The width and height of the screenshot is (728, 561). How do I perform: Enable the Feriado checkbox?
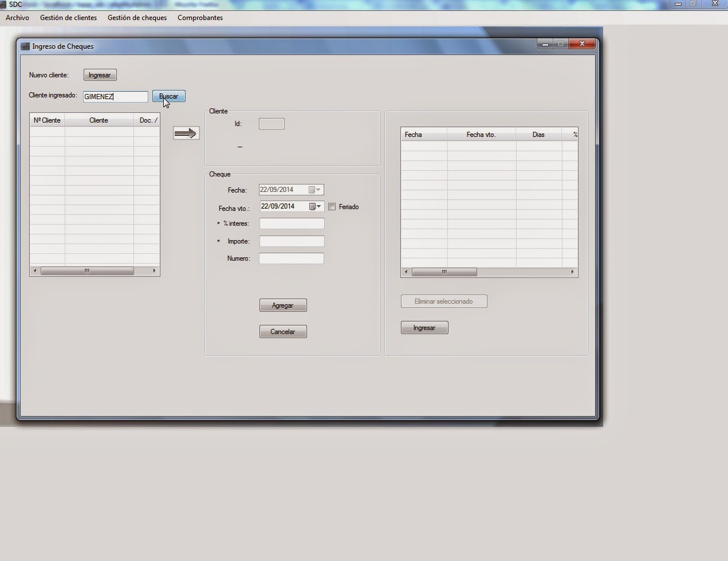(x=332, y=207)
